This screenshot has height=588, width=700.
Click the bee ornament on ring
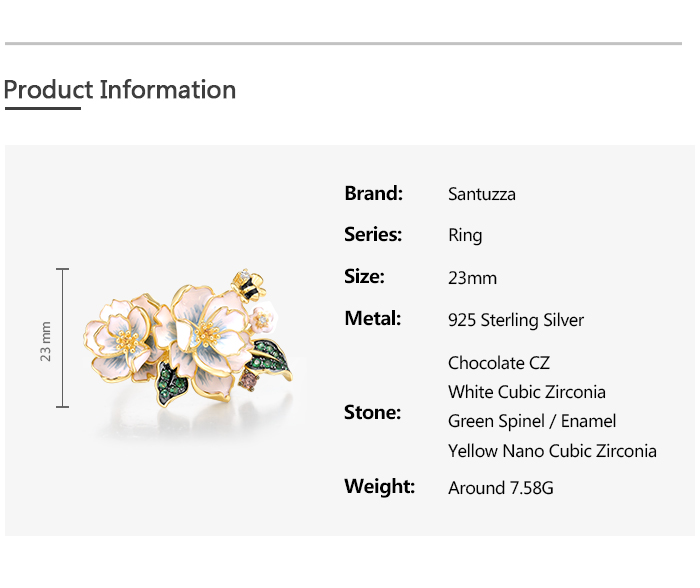(x=246, y=285)
